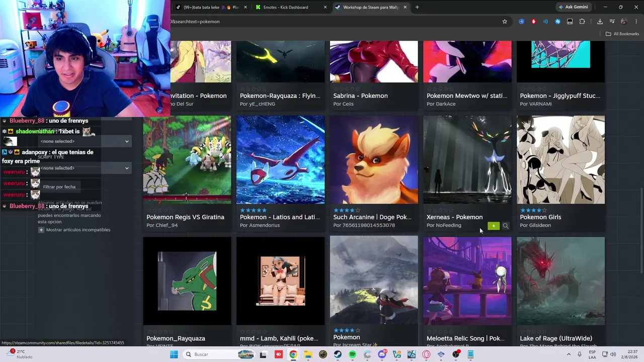The width and height of the screenshot is (644, 362).
Task: Click Pokemon-Rayquaza : Flying title
Action: 280,96
